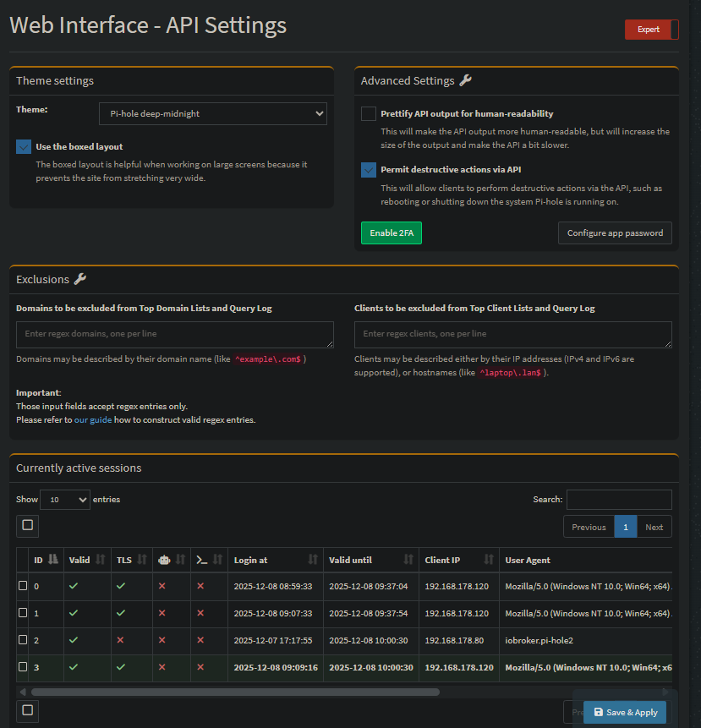Click the Client IP sort arrows

point(489,560)
